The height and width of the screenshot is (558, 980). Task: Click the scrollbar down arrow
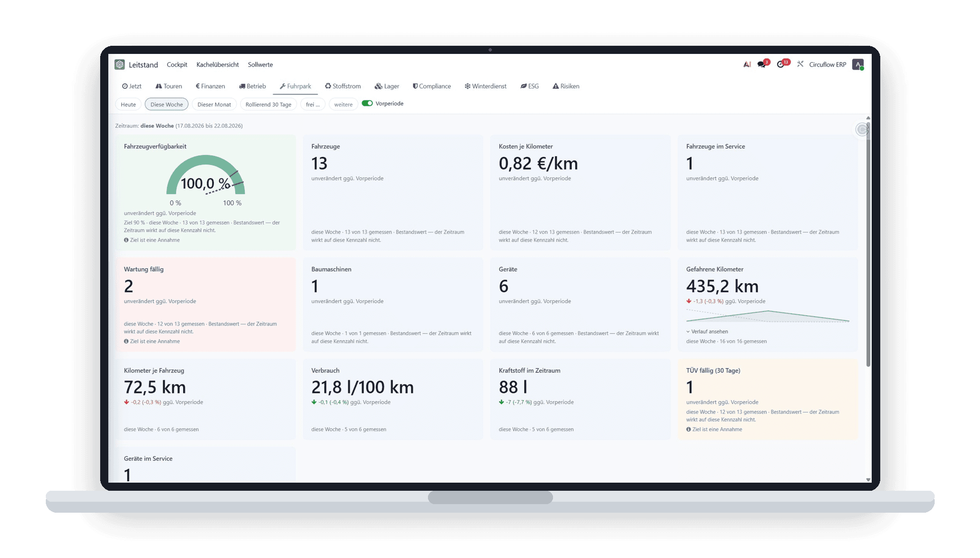click(868, 480)
